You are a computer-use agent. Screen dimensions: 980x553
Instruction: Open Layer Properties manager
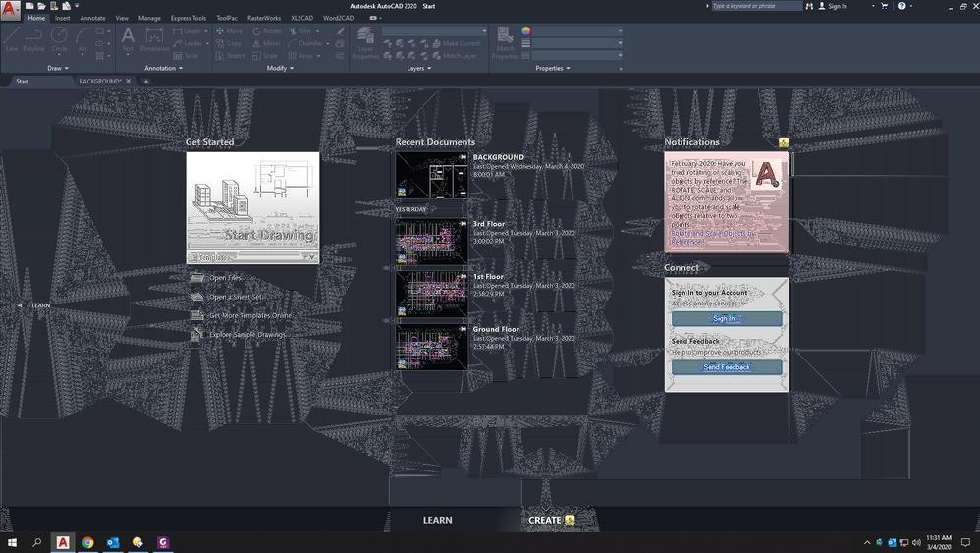point(365,43)
